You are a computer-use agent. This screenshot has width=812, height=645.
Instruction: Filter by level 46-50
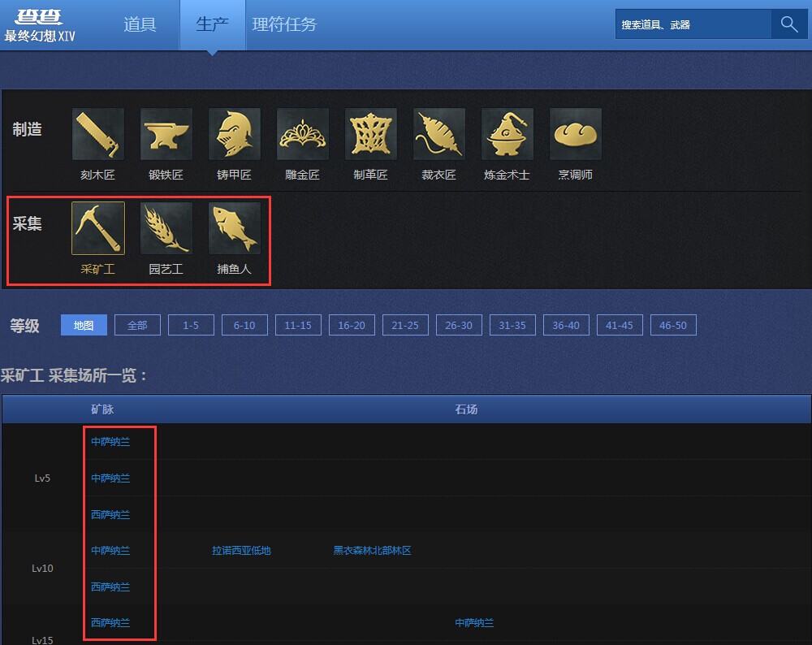673,326
